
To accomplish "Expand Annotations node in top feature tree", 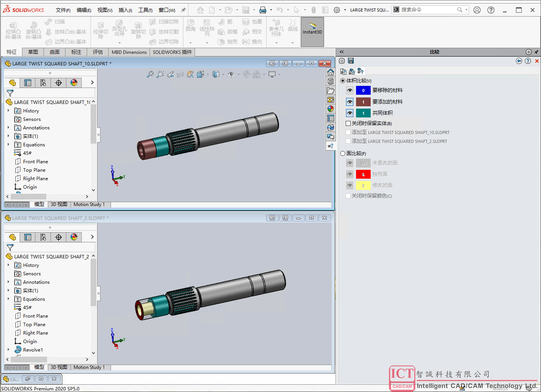I will point(8,127).
